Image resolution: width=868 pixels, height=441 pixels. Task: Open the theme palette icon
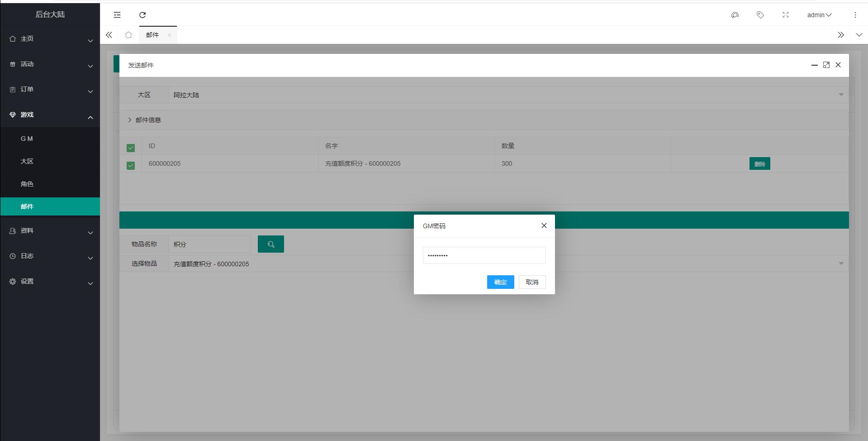click(x=735, y=15)
